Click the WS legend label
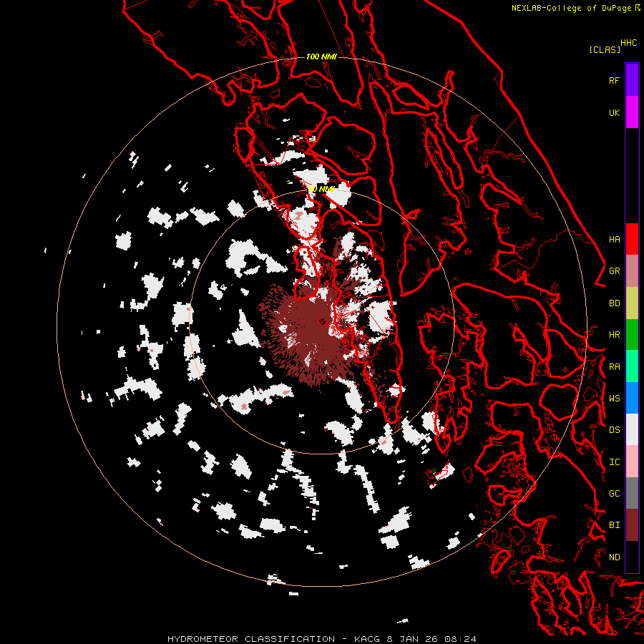 pyautogui.click(x=614, y=399)
